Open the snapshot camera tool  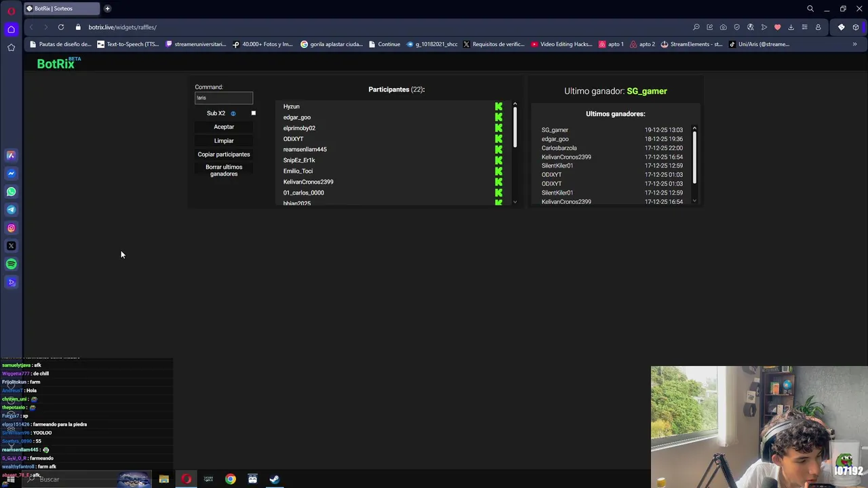pyautogui.click(x=723, y=27)
